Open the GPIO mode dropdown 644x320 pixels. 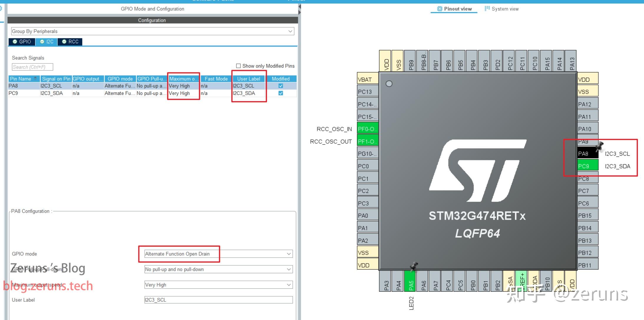coord(289,254)
